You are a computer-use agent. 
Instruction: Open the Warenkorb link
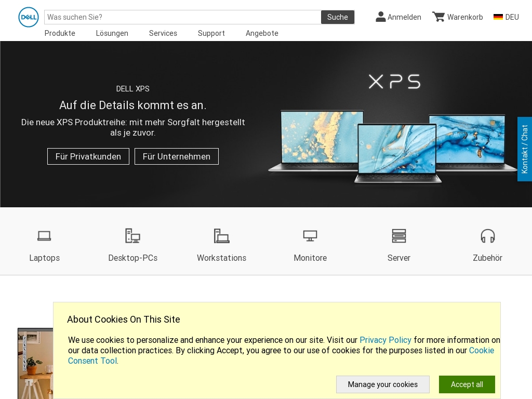tap(465, 17)
